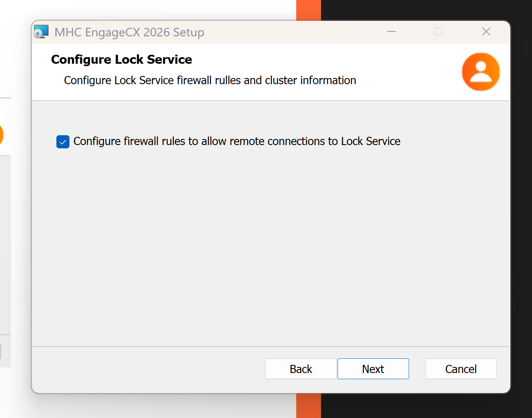Click the 'MHC EngageCX 2026 Setup' title text
Screen dimensions: 532x418
[129, 32]
